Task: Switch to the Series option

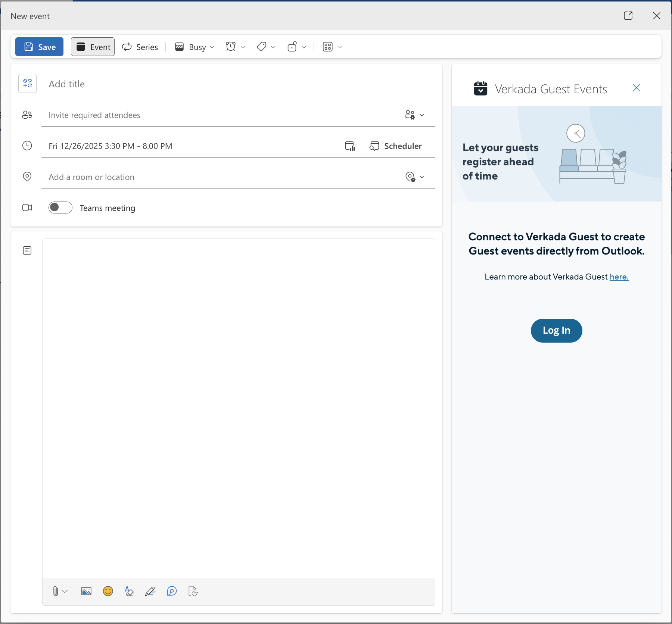Action: (140, 47)
